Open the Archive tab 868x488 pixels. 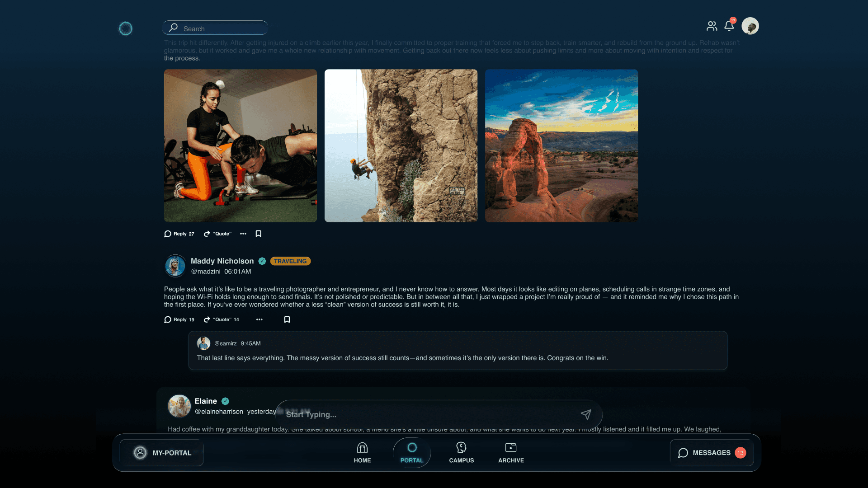(x=511, y=452)
